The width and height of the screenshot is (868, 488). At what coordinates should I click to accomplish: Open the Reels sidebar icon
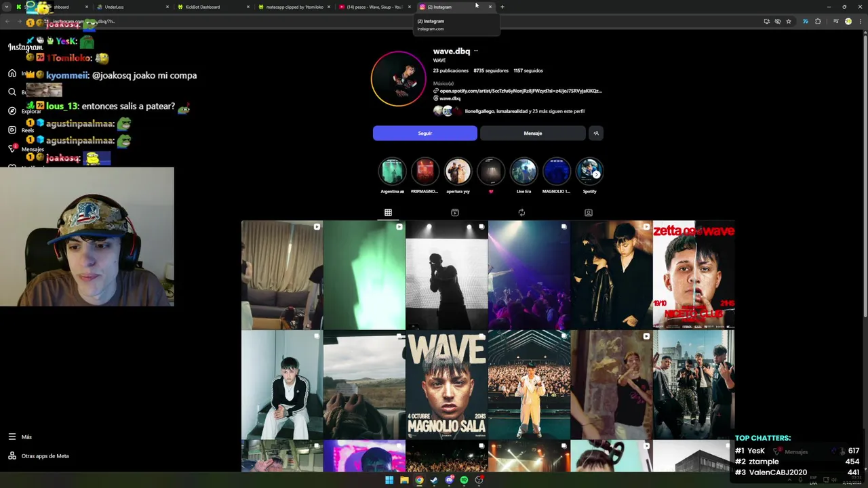tap(12, 129)
